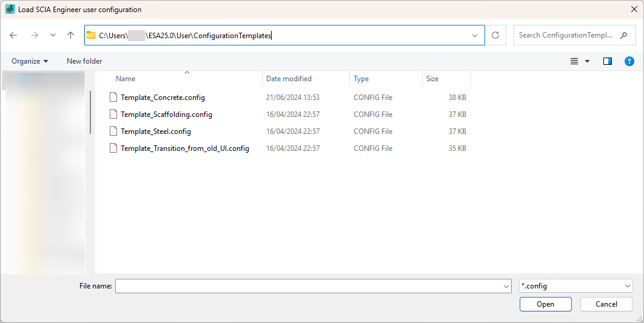Go back using the left arrow
The height and width of the screenshot is (323, 644).
tap(13, 35)
